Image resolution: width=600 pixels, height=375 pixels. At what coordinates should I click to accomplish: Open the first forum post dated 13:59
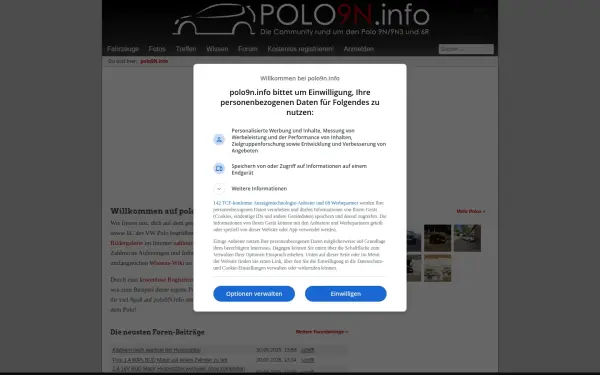click(x=157, y=350)
